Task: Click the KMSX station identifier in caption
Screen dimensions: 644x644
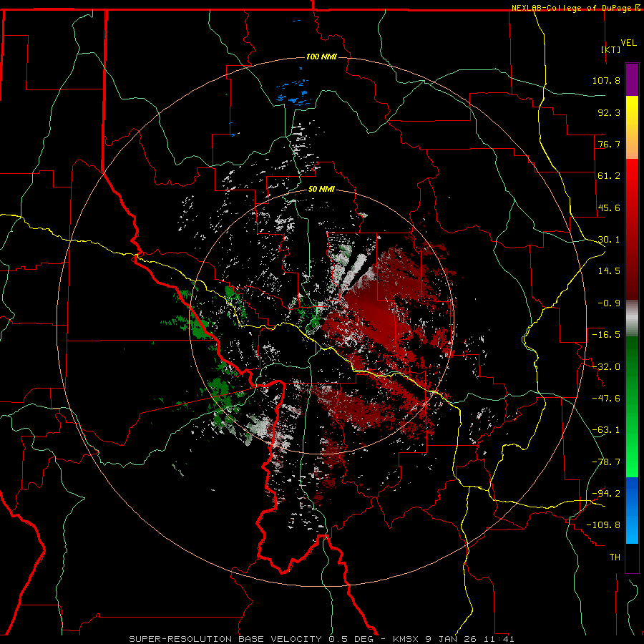Action: (x=407, y=639)
